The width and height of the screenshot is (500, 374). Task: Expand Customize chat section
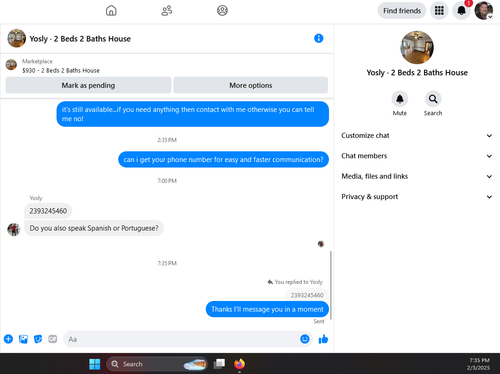pos(417,136)
